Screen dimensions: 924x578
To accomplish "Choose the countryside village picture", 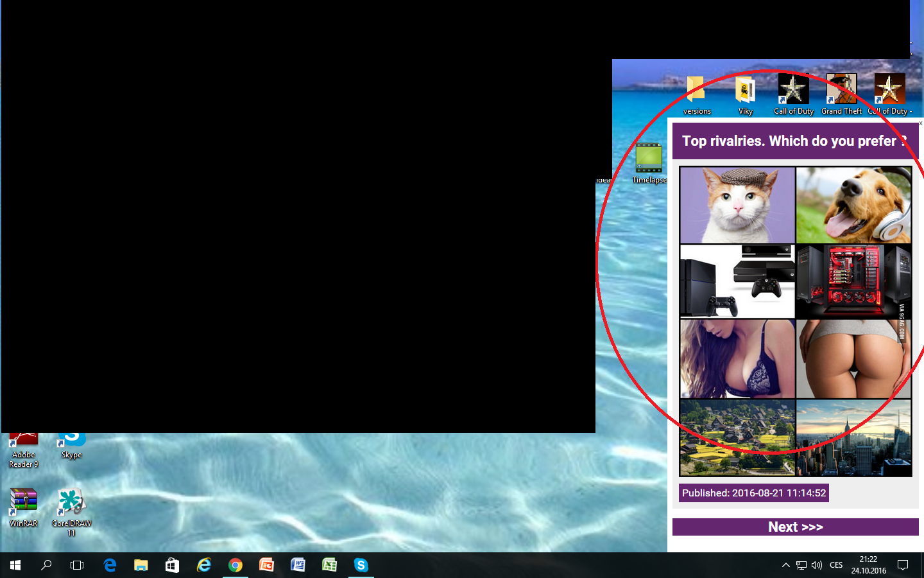I will coord(737,437).
